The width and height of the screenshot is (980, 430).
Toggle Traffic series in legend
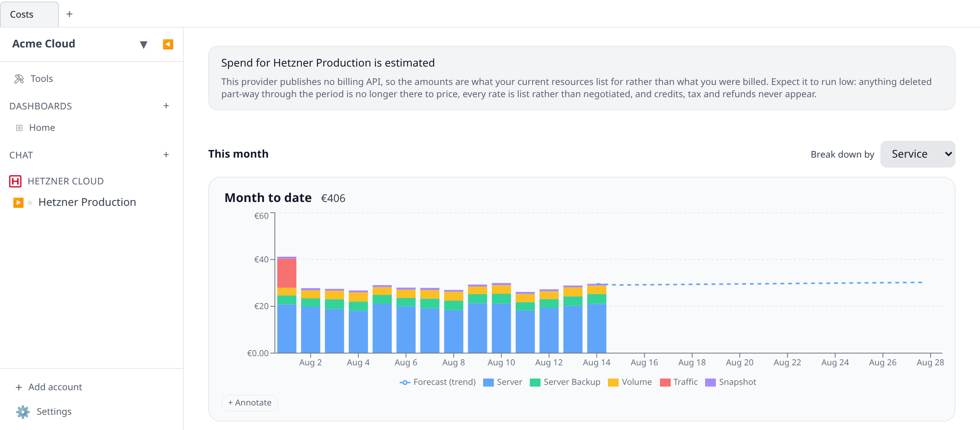679,382
